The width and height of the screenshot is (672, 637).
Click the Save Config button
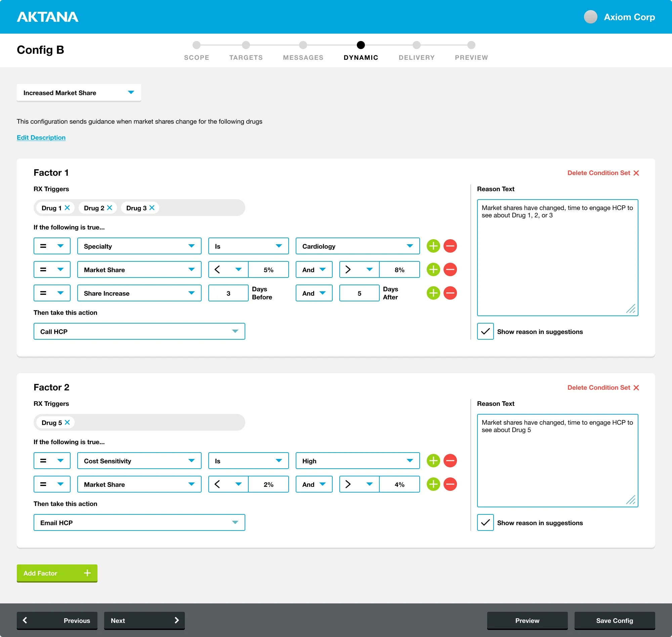coord(615,620)
